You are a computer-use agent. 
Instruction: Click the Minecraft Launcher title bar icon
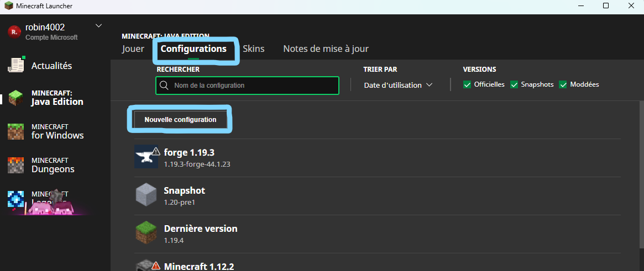8,6
